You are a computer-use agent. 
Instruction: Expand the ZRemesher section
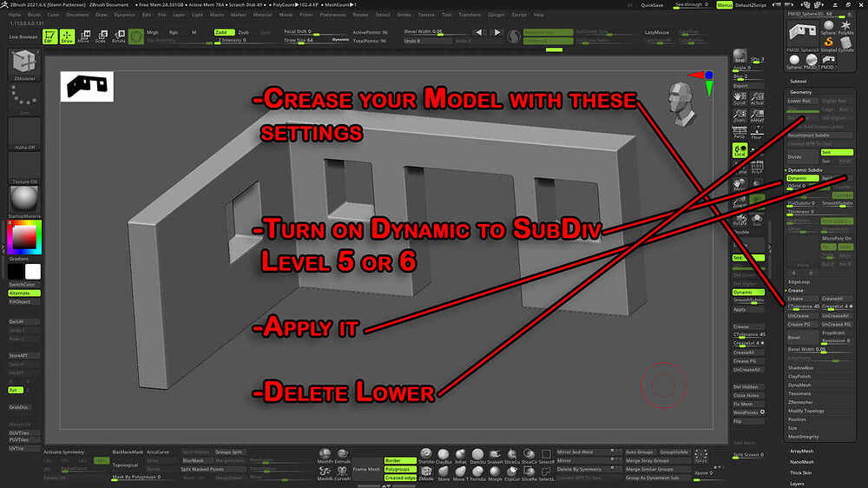[800, 402]
